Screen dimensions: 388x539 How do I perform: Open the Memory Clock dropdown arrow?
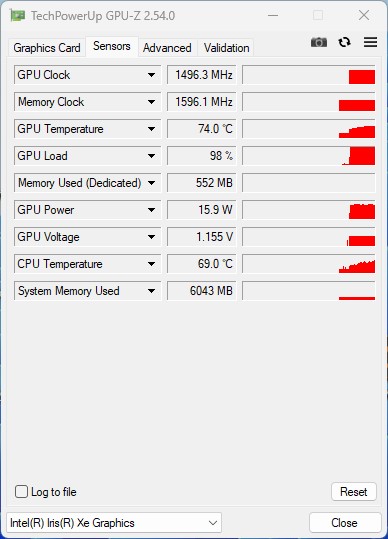(151, 102)
